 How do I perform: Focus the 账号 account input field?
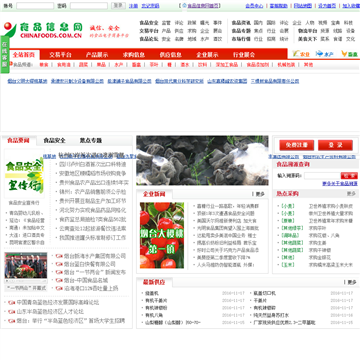[35, 6]
